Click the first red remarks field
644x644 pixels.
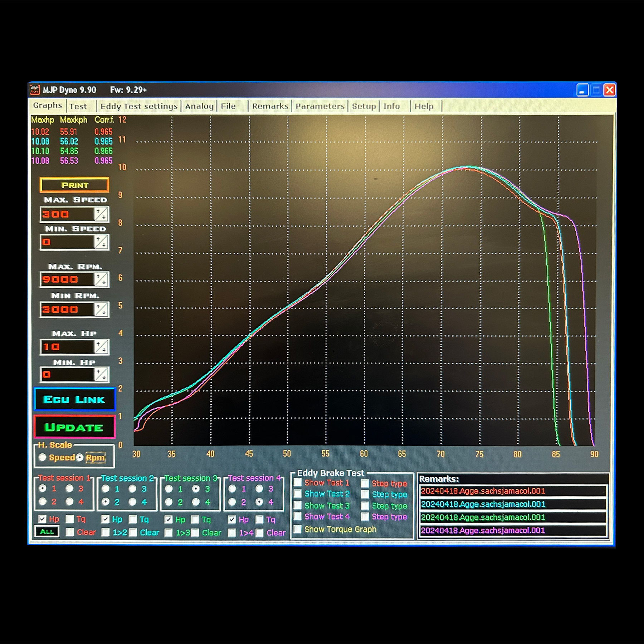point(512,491)
